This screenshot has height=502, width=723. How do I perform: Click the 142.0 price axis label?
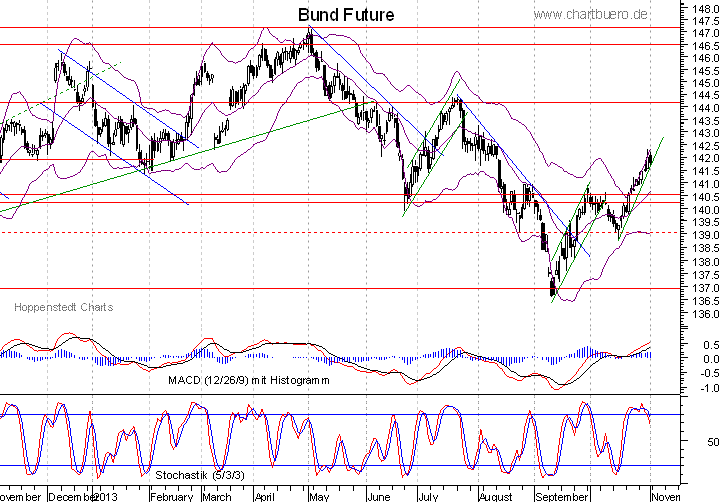point(705,158)
